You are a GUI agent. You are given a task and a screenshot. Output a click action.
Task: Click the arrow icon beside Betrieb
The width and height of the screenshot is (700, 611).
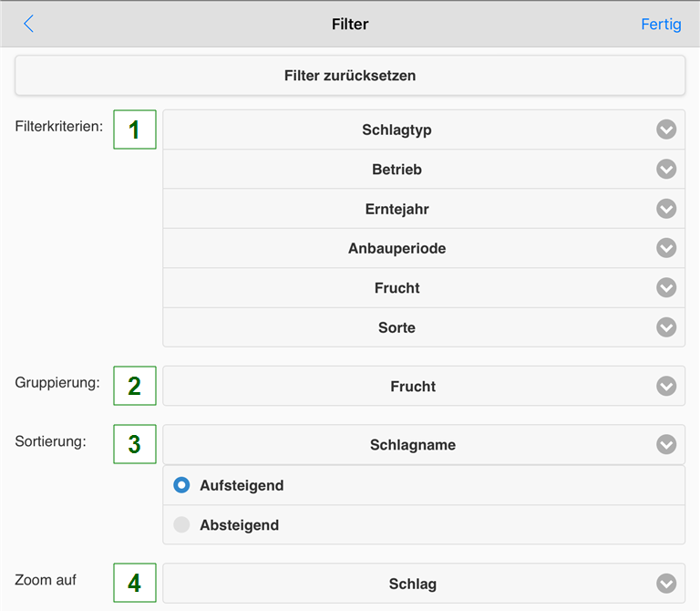pos(666,170)
